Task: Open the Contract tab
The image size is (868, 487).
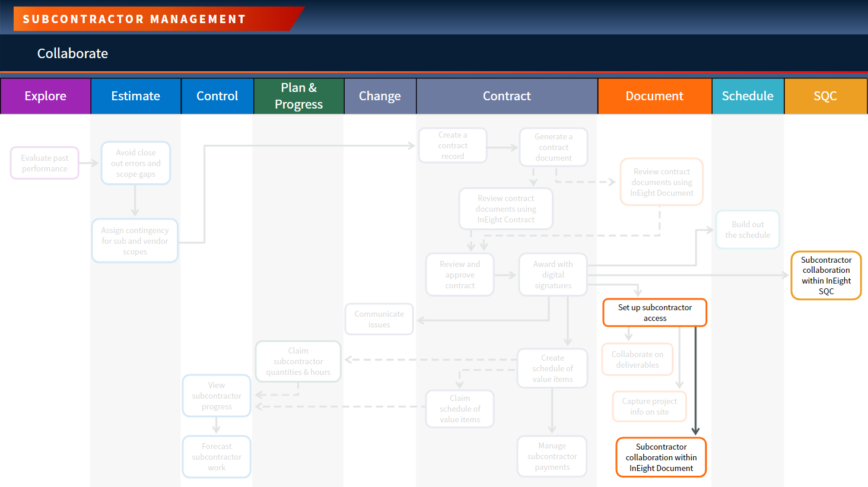Action: [507, 96]
